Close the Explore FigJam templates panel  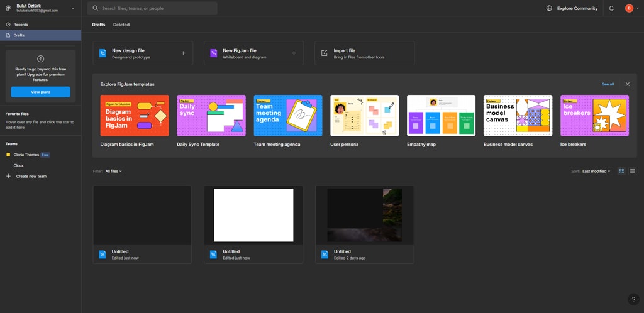click(627, 84)
